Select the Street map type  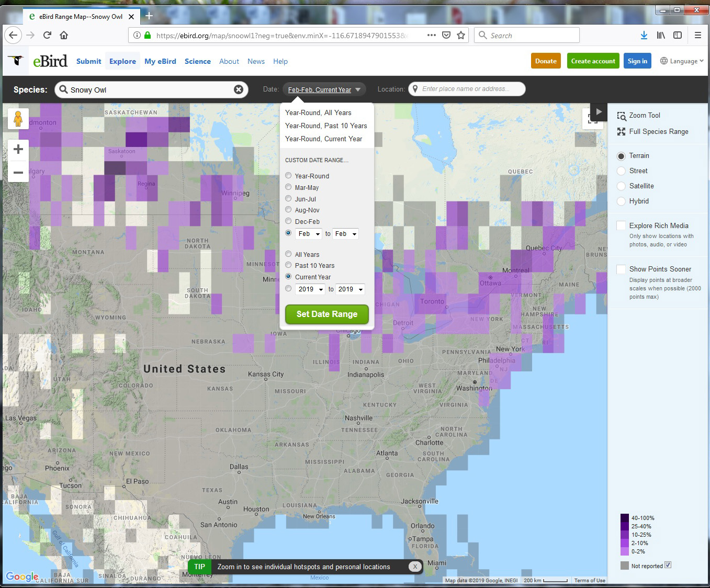(621, 171)
